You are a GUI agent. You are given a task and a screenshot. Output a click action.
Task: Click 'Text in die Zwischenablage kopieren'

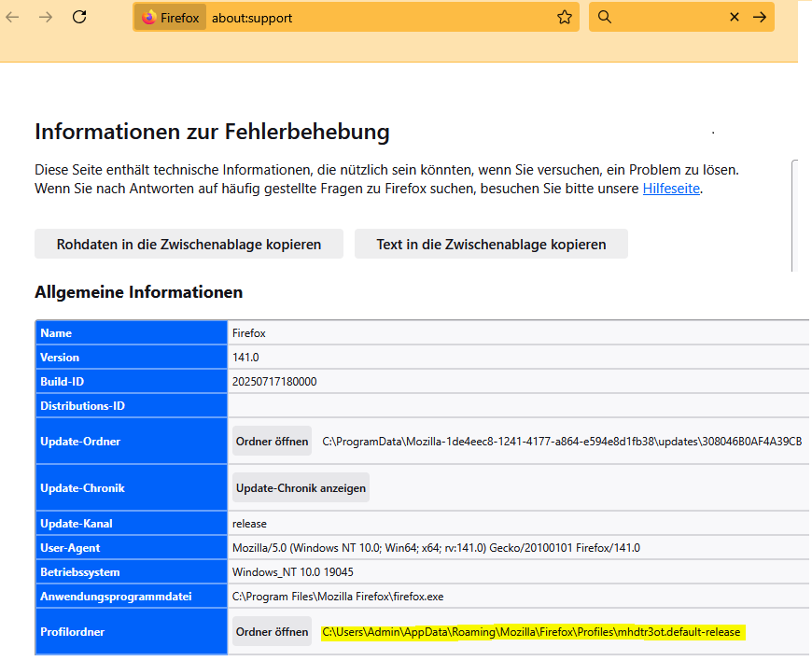[x=491, y=244]
